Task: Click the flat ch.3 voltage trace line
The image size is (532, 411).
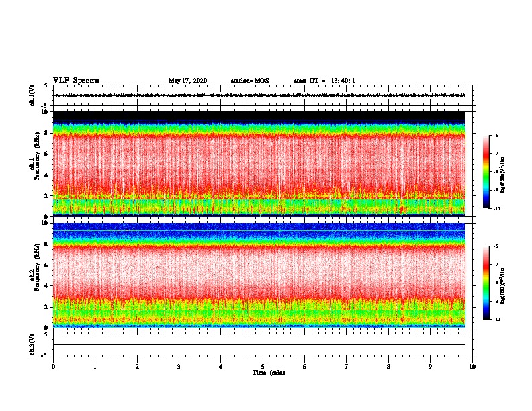Action: [x=259, y=345]
